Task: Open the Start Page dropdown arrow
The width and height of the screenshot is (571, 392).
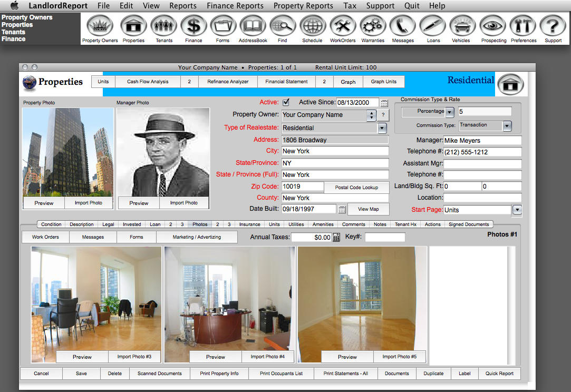Action: point(517,210)
